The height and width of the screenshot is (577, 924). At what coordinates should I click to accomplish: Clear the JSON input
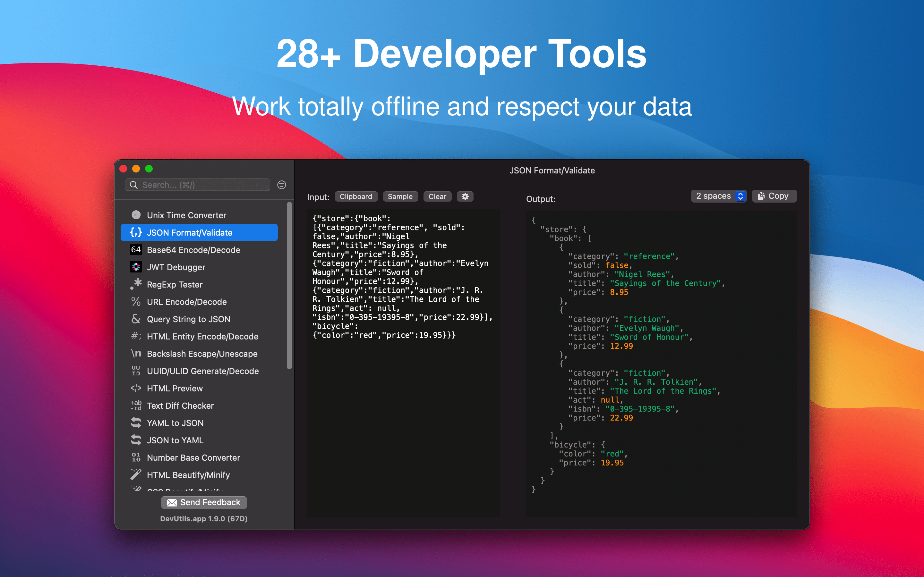(437, 197)
